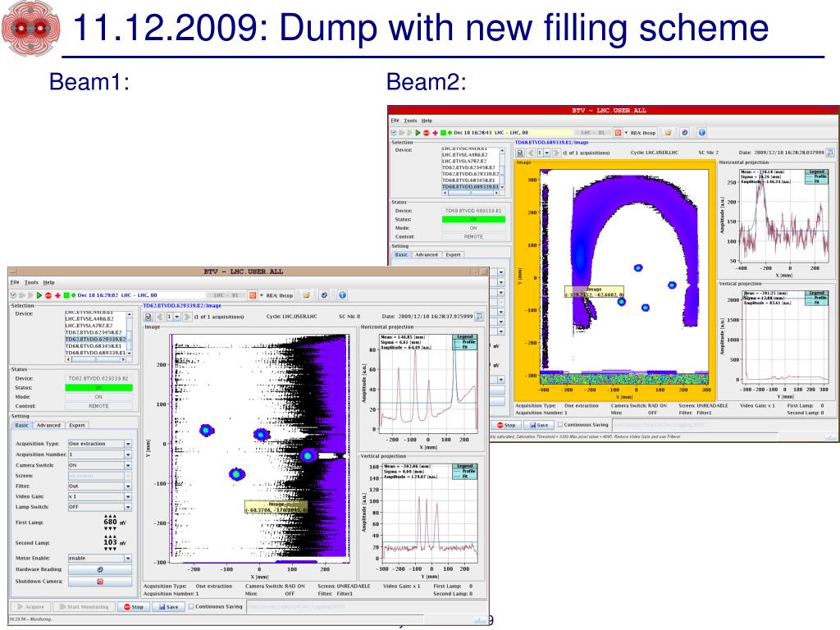Increase First Lamp value with up arrows
This screenshot has width=840, height=630.
(110, 517)
